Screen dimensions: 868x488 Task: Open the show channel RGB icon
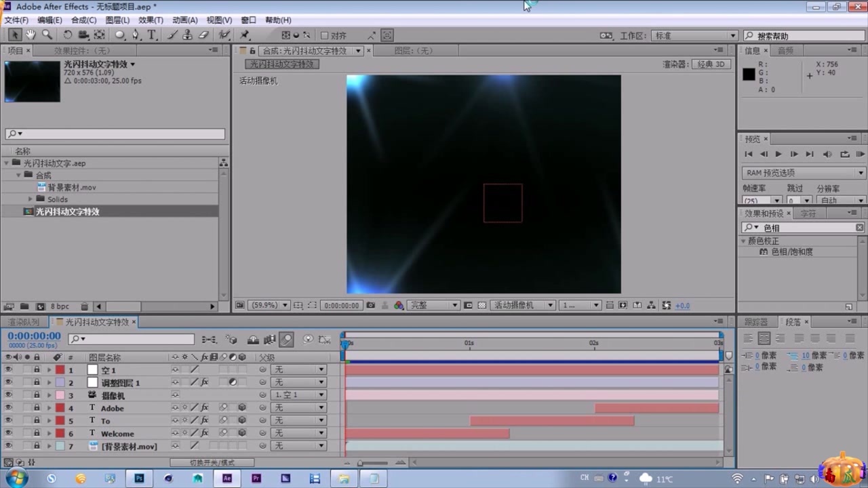coord(399,306)
